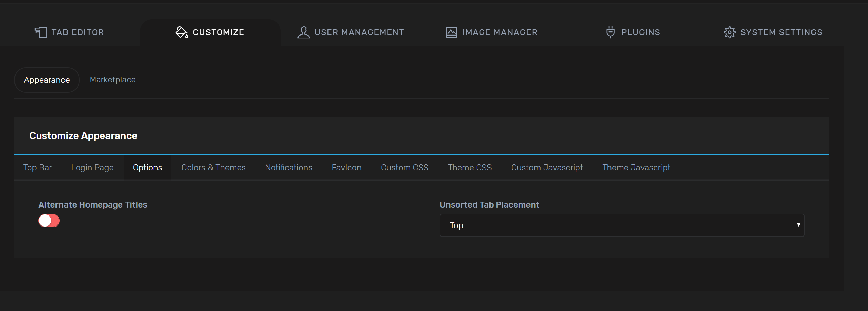The height and width of the screenshot is (311, 868).
Task: Open the Theme CSS tab
Action: click(x=470, y=168)
